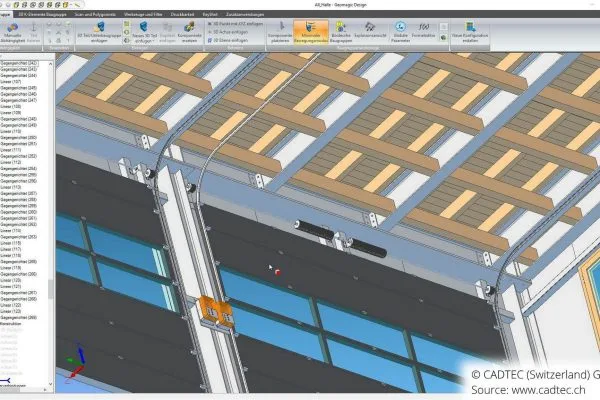Click 3D Punkt mit XYZ einfügen
This screenshot has width=600, height=400.
click(x=235, y=24)
